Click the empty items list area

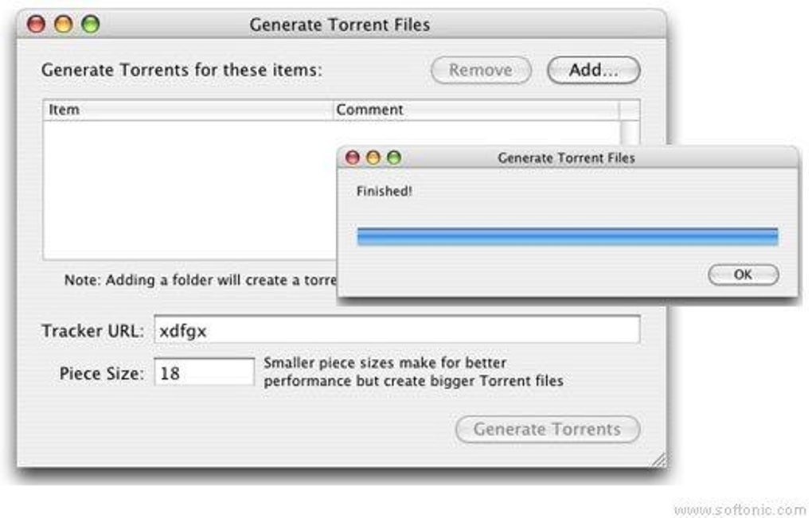(187, 189)
